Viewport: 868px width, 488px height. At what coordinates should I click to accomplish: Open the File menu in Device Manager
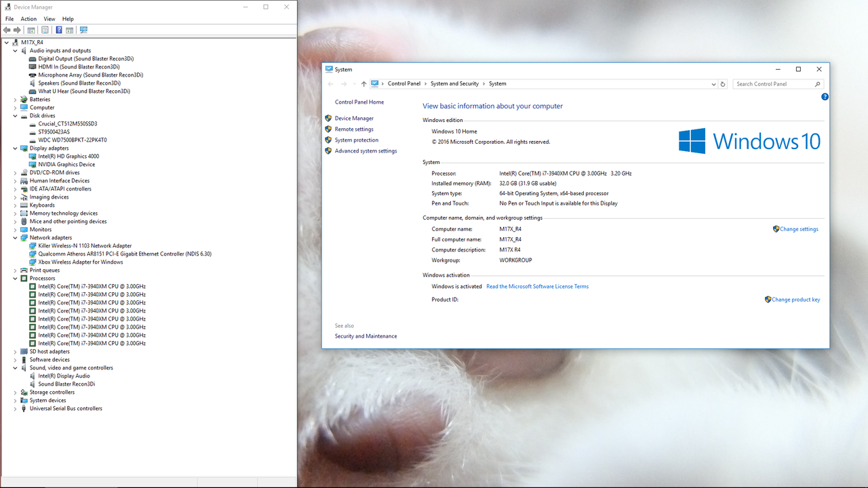click(9, 19)
